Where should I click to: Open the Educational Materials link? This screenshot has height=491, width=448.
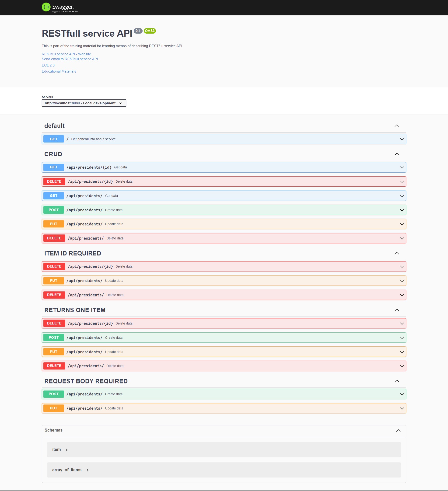click(59, 71)
